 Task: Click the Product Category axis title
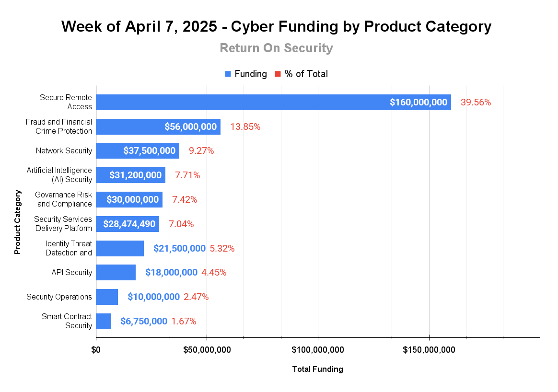point(17,222)
